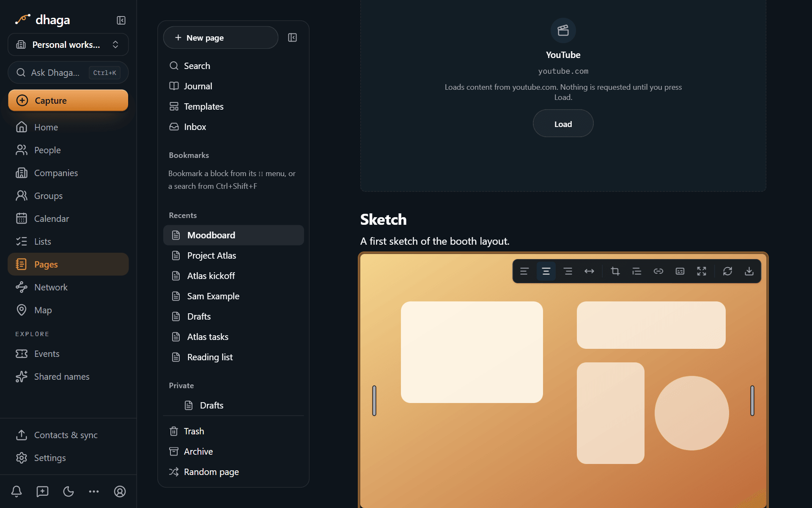The height and width of the screenshot is (508, 812).
Task: Open Templates
Action: (233, 106)
